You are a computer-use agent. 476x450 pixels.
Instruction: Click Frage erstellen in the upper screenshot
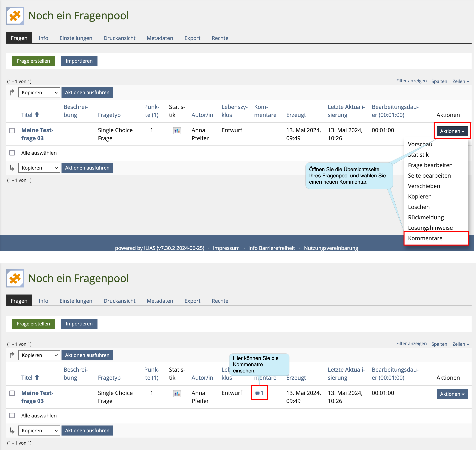coord(33,61)
